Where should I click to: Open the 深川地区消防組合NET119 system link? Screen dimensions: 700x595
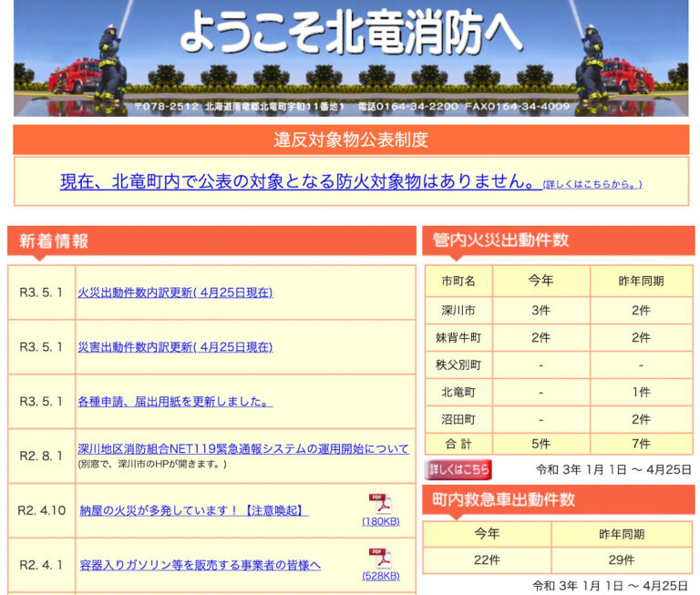[243, 449]
